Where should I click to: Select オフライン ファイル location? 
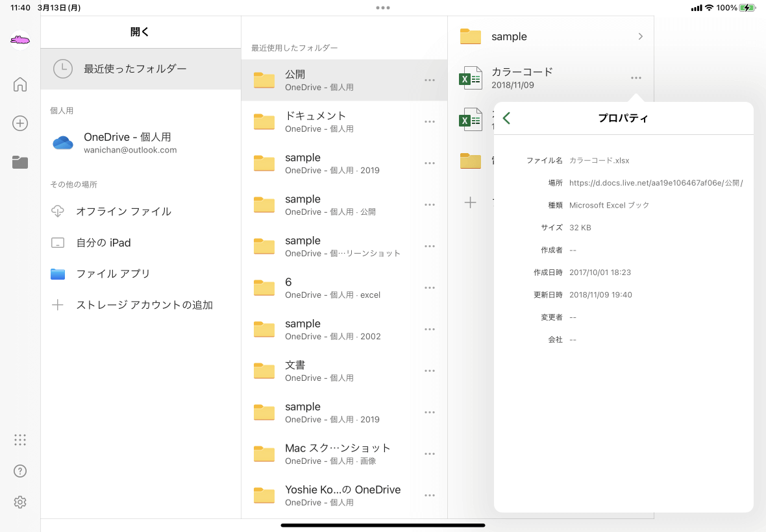[x=141, y=212]
